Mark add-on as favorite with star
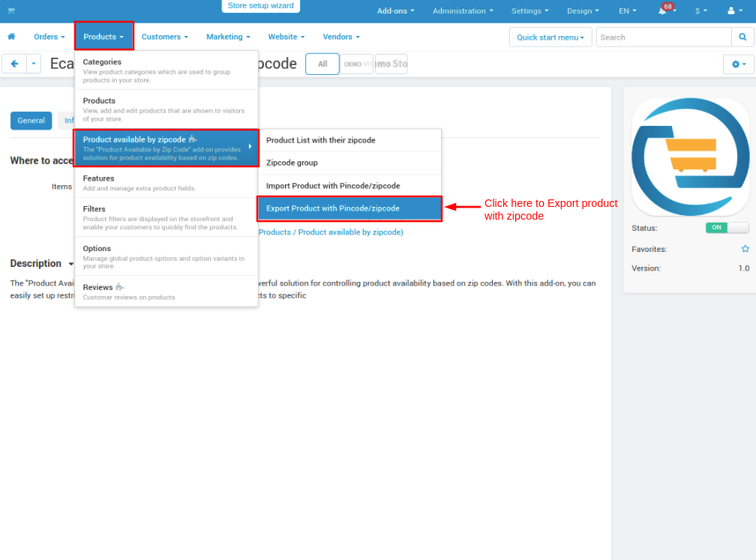756x560 pixels. pyautogui.click(x=745, y=249)
